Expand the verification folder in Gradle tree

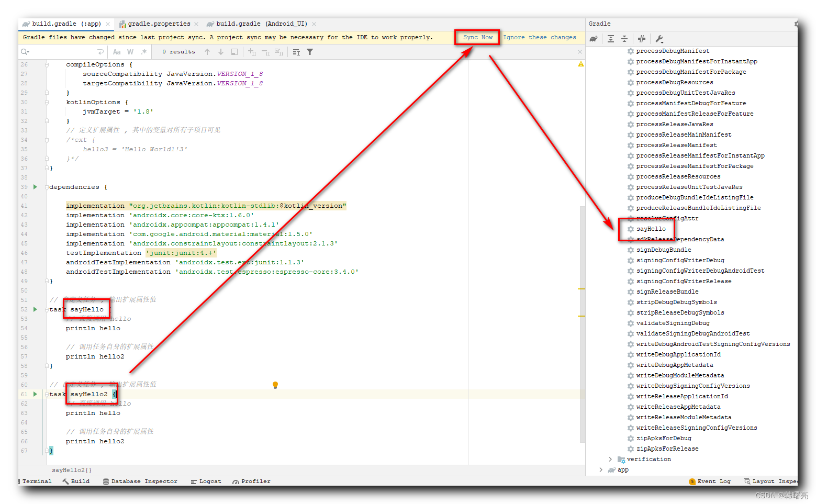[610, 459]
